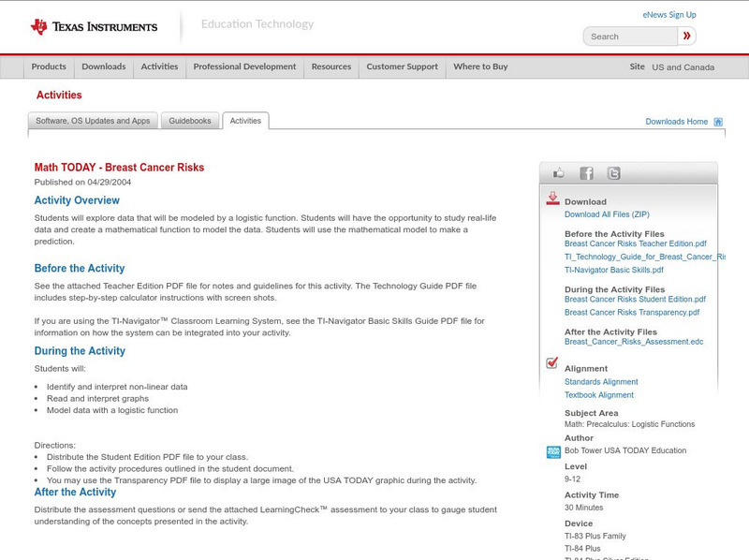The width and height of the screenshot is (749, 560).
Task: Click the Downloads Home house icon
Action: click(x=718, y=121)
